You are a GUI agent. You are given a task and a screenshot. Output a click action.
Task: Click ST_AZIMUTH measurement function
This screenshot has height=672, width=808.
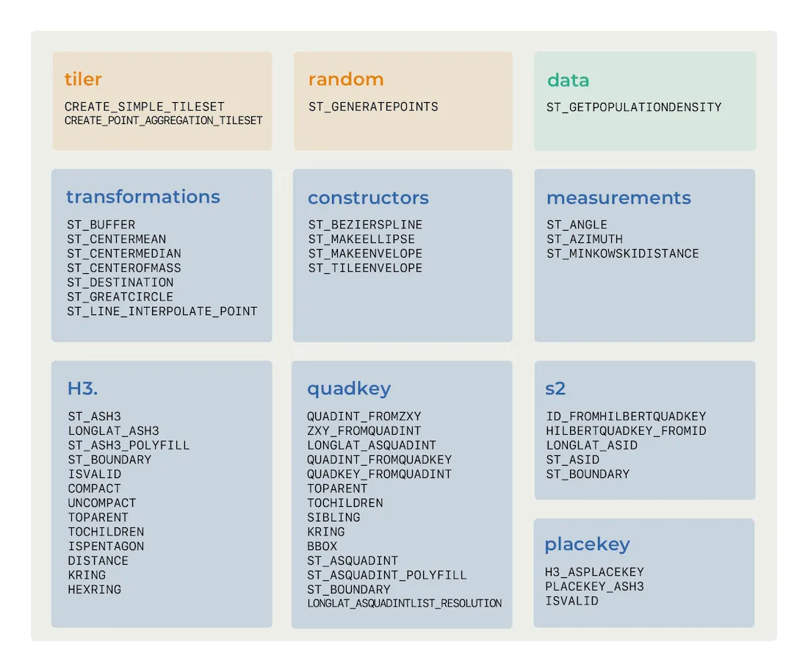[584, 239]
